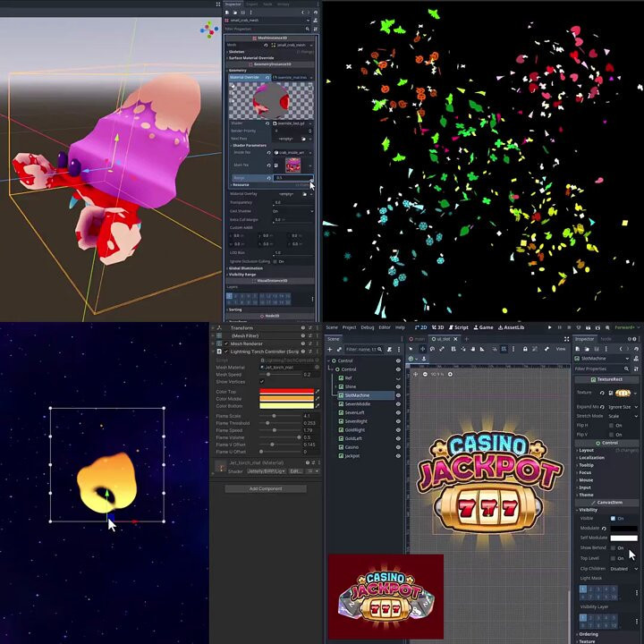The height and width of the screenshot is (644, 644).
Task: Open the SlotMachine node selector dropdown in inspector
Action: tap(602, 358)
